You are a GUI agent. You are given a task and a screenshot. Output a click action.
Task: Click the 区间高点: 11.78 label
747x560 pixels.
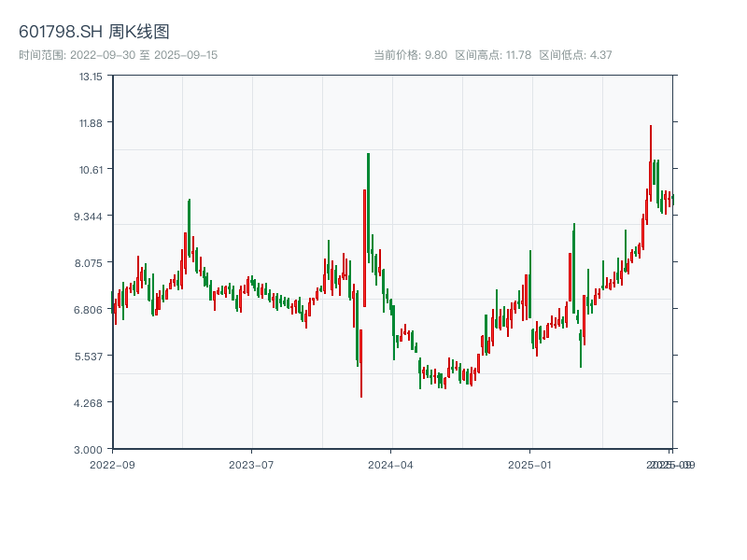[493, 55]
